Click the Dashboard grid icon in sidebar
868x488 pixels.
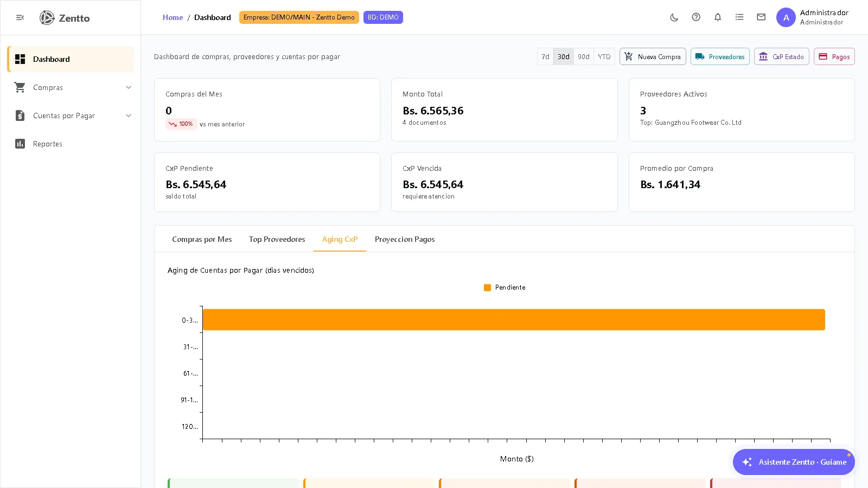(20, 59)
